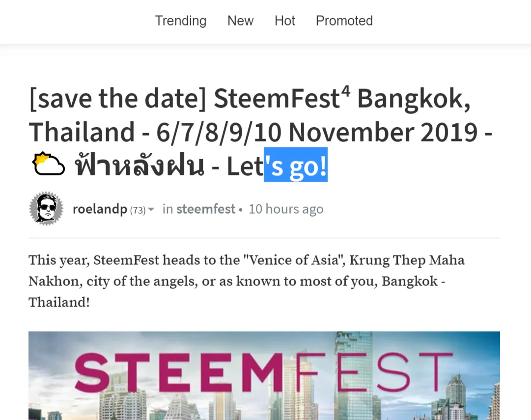Open the steemfest category link

click(205, 209)
